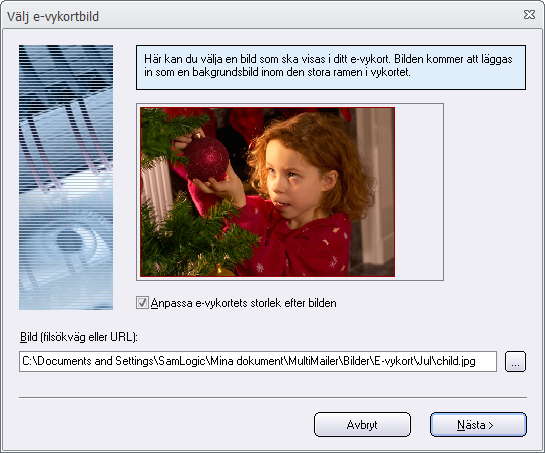The height and width of the screenshot is (453, 545).
Task: Click inside the image file path field
Action: click(258, 362)
